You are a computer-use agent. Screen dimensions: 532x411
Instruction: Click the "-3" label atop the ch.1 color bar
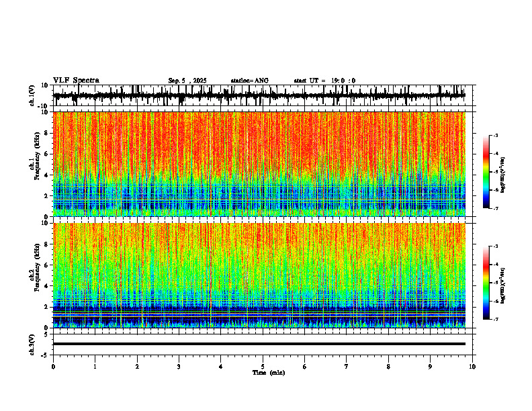point(495,135)
